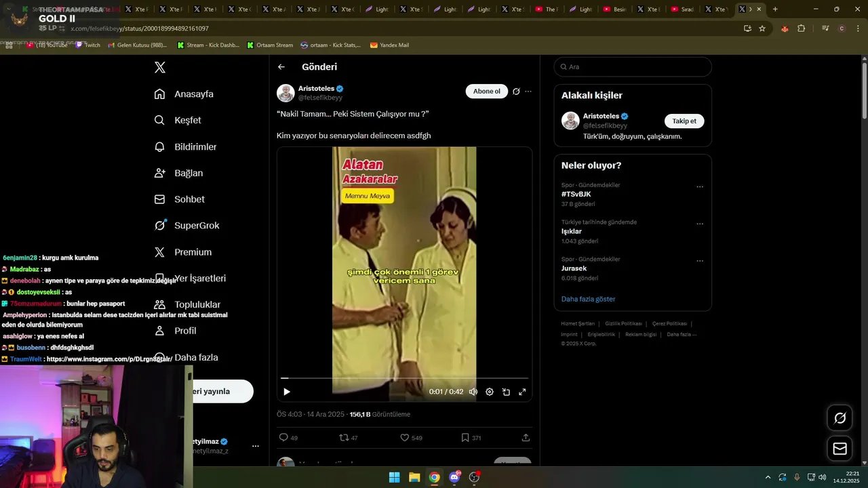The height and width of the screenshot is (488, 868).
Task: Expand Daha fazla footer menu
Action: tap(682, 334)
